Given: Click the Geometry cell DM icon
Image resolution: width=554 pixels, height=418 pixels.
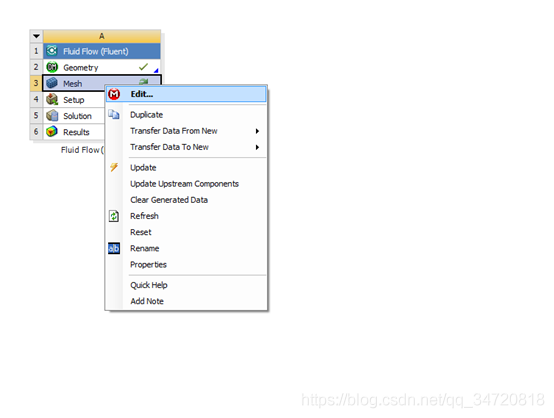Looking at the screenshot, I should pos(52,67).
